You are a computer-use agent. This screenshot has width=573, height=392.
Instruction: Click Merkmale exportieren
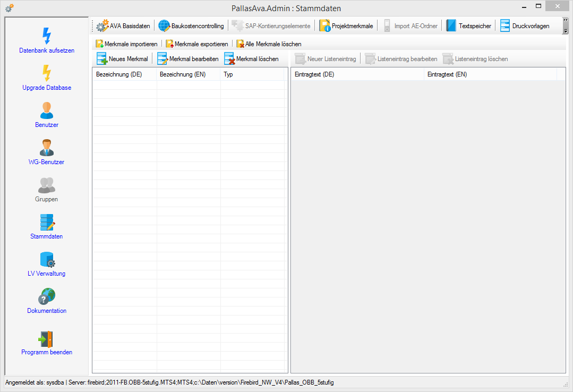coord(197,44)
